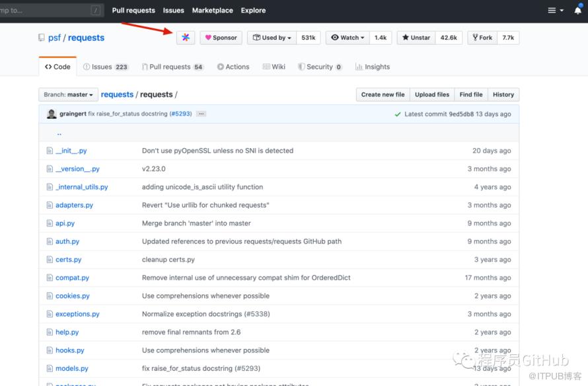Expand the hamburger menu dropdown
Screen dimensions: 588x386
(x=556, y=11)
